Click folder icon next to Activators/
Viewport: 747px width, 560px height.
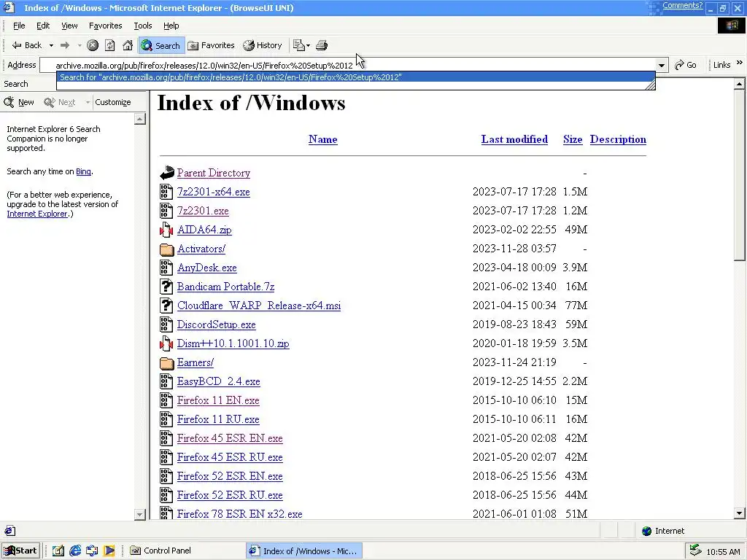click(x=167, y=249)
